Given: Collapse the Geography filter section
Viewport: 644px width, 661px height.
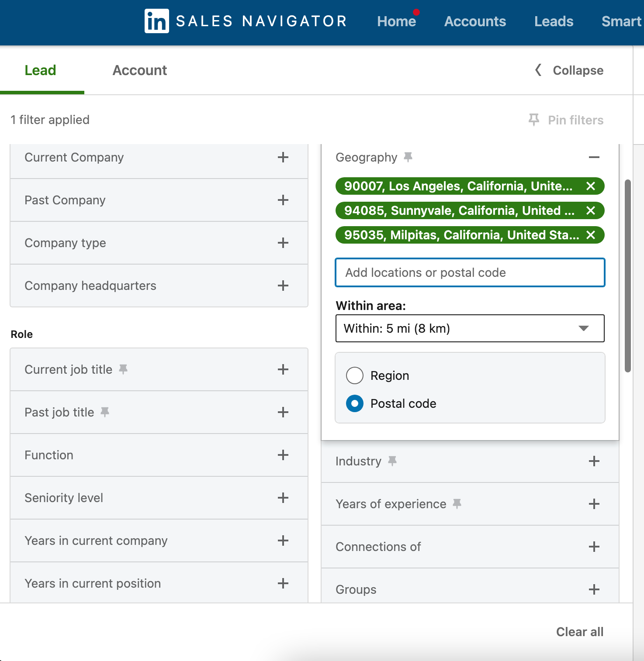Looking at the screenshot, I should coord(594,157).
